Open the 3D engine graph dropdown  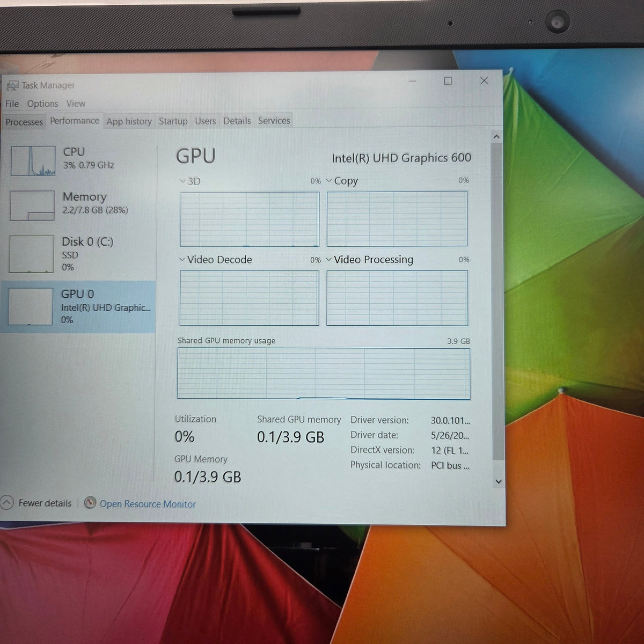point(182,181)
